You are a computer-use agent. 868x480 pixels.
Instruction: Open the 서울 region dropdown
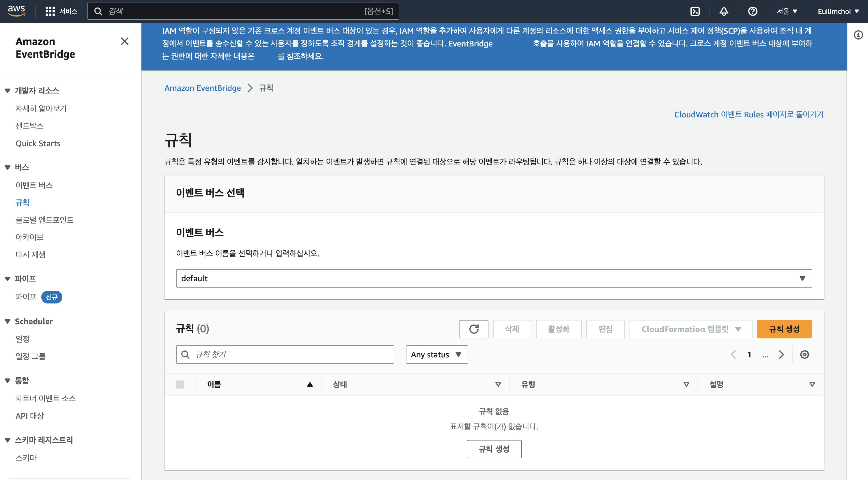[x=787, y=12]
